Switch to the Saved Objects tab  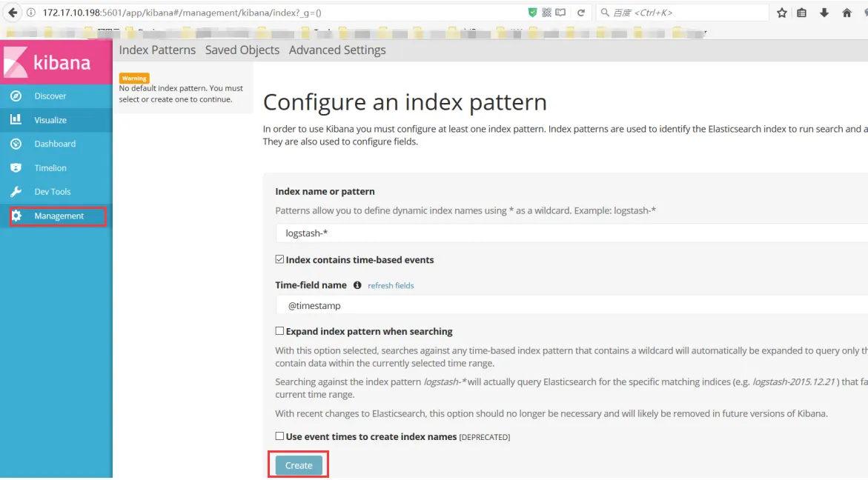(x=242, y=50)
